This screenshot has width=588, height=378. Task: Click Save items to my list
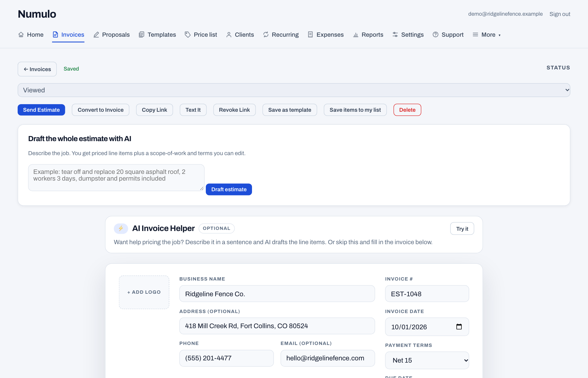[x=355, y=110]
